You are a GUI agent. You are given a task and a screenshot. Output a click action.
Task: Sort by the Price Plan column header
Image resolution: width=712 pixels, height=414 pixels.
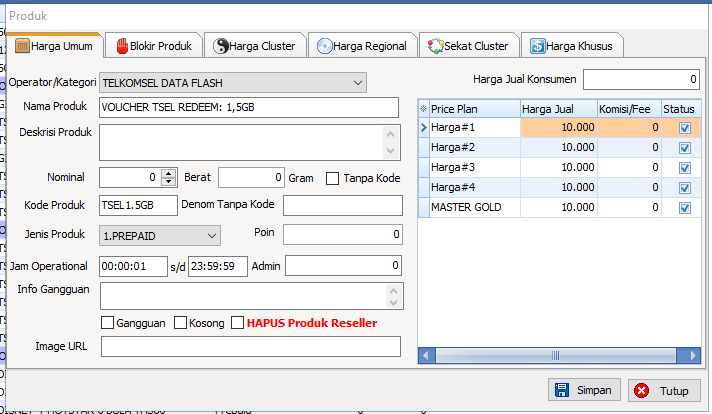[x=475, y=109]
